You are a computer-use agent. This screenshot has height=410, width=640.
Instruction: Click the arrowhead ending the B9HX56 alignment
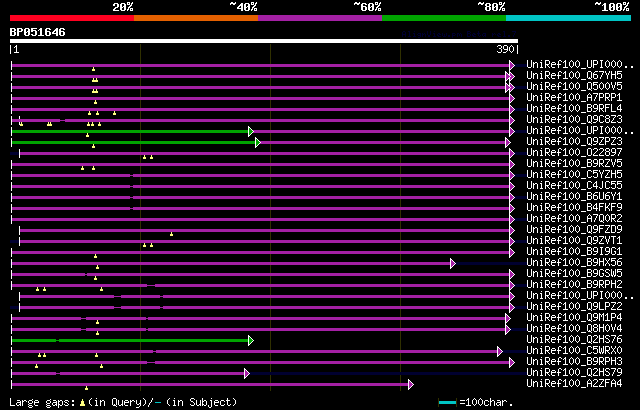tap(453, 263)
